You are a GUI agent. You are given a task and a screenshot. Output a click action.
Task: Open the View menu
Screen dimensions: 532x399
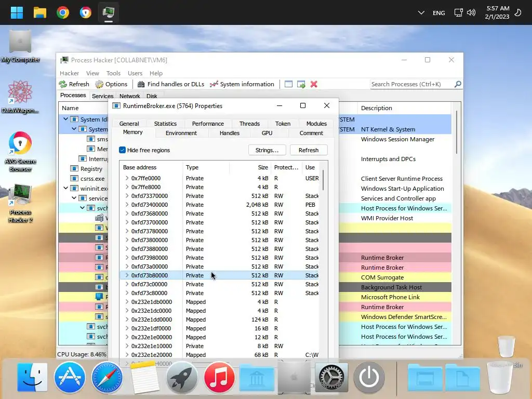[92, 73]
